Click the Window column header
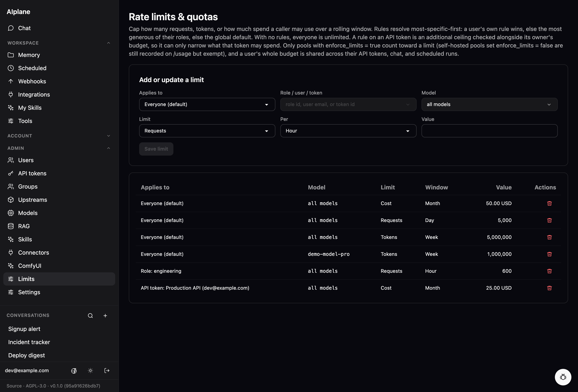The height and width of the screenshot is (392, 578). 436,187
